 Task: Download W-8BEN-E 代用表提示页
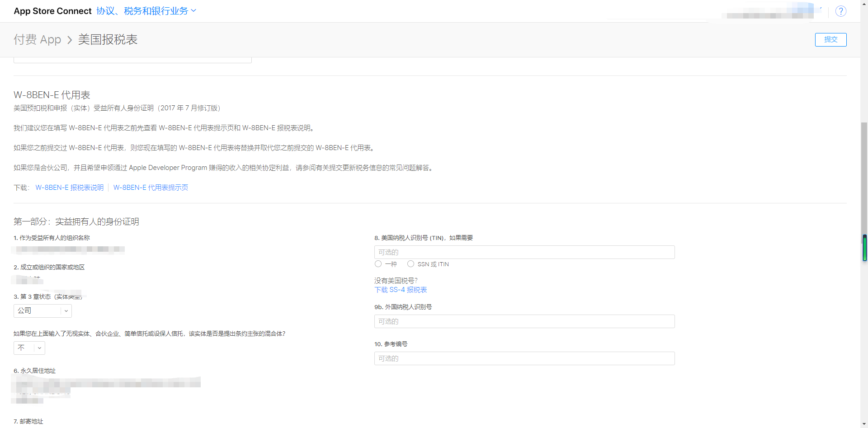pos(151,188)
